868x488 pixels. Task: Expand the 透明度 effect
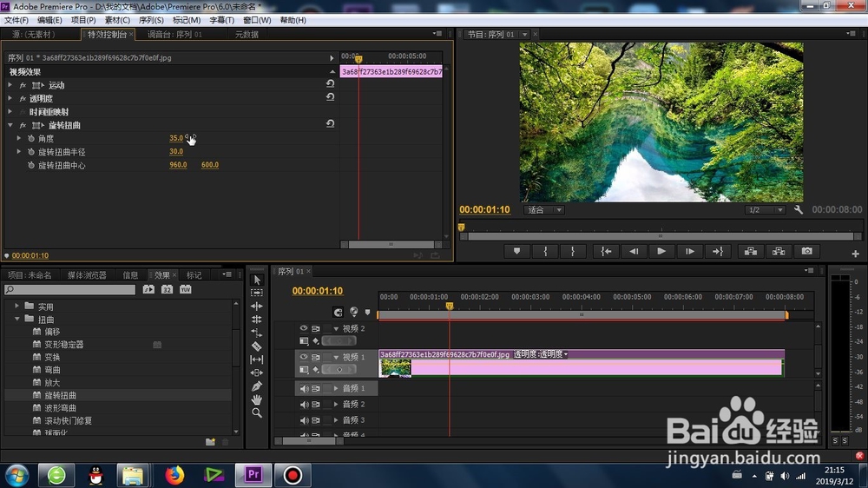pyautogui.click(x=10, y=98)
